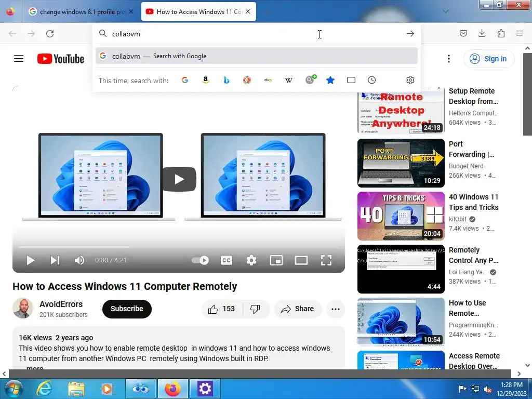Open 40 Windows 11 Tips thumbnail
532x399 pixels.
[401, 216]
